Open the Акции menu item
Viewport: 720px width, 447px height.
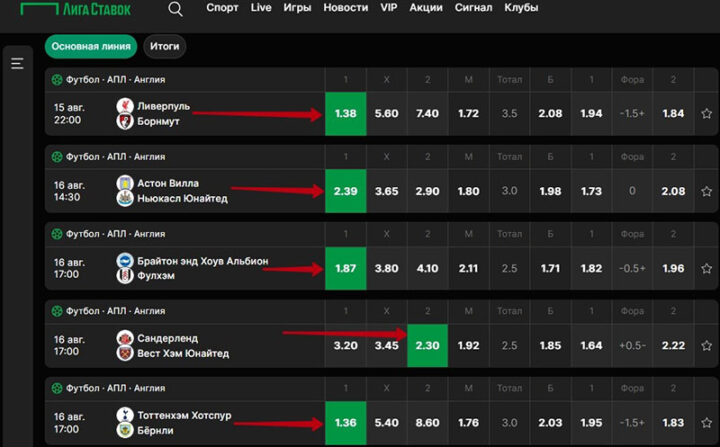(x=426, y=8)
